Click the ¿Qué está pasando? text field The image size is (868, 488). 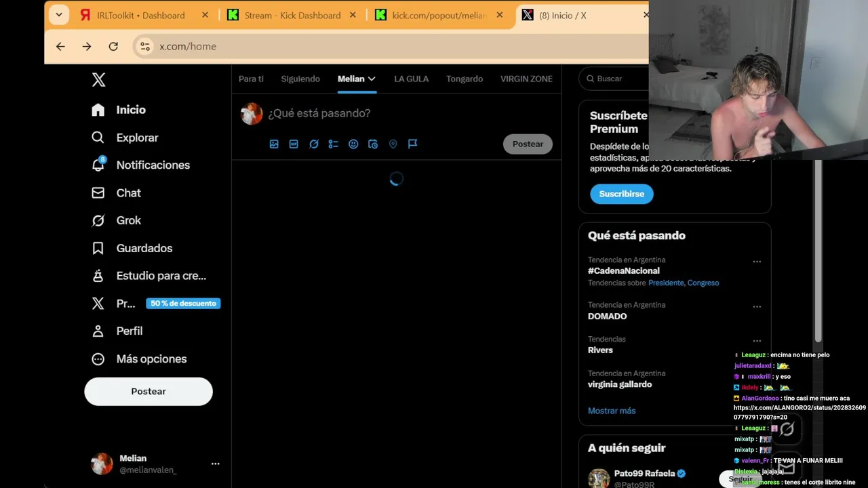[x=319, y=113]
